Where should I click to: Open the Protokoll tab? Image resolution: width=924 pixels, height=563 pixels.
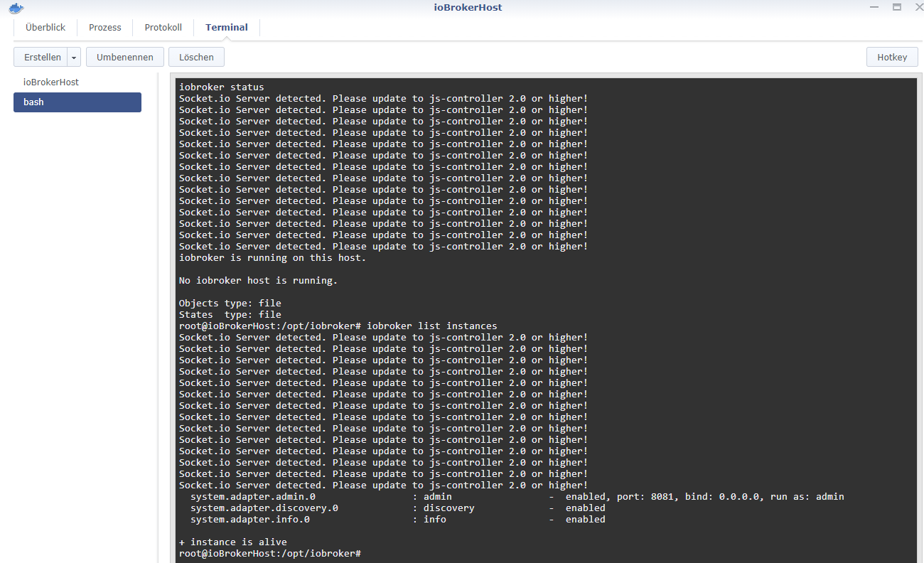[x=163, y=28]
